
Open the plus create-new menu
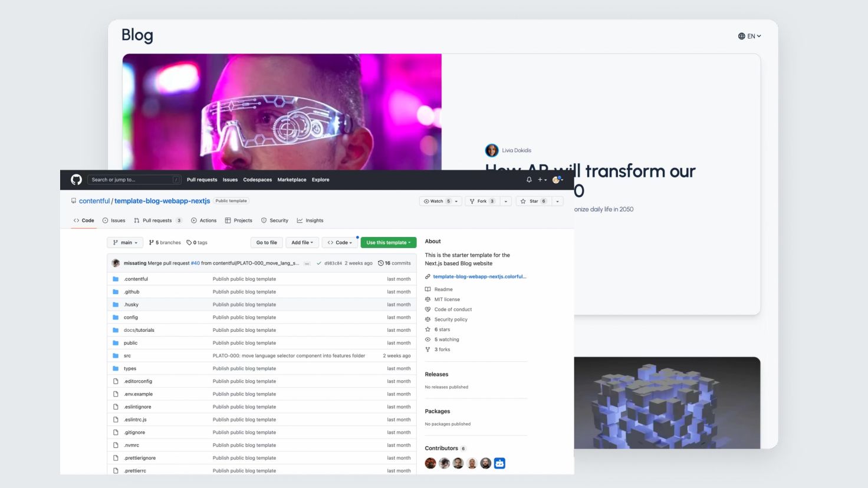tap(542, 180)
